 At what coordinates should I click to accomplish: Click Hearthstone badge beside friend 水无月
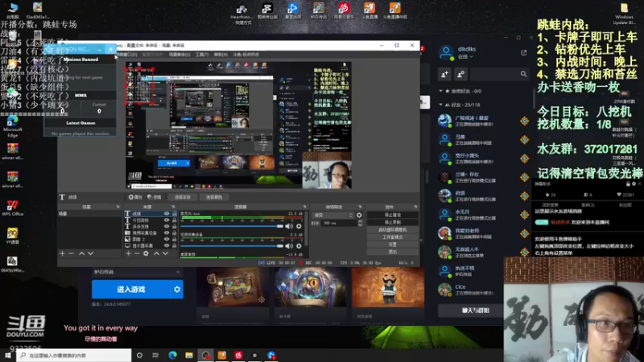coord(525,215)
